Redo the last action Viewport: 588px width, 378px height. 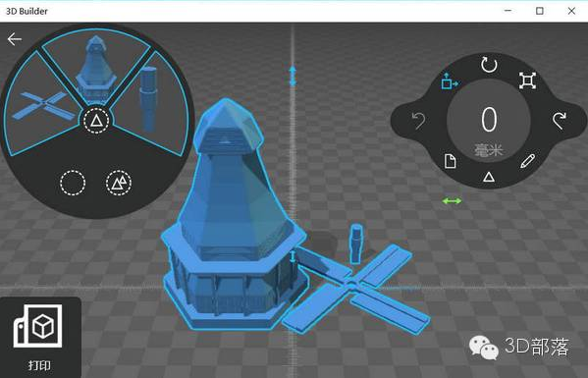coord(560,121)
